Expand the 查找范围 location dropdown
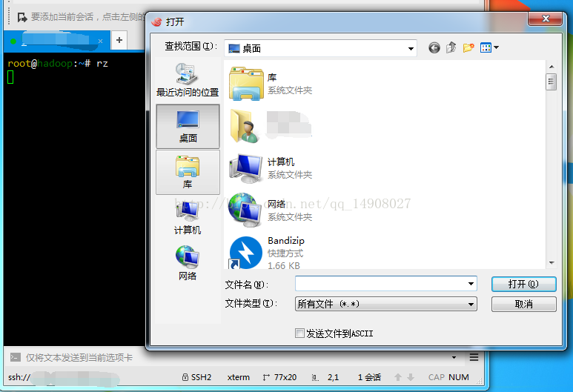This screenshot has width=573, height=392. [x=411, y=49]
